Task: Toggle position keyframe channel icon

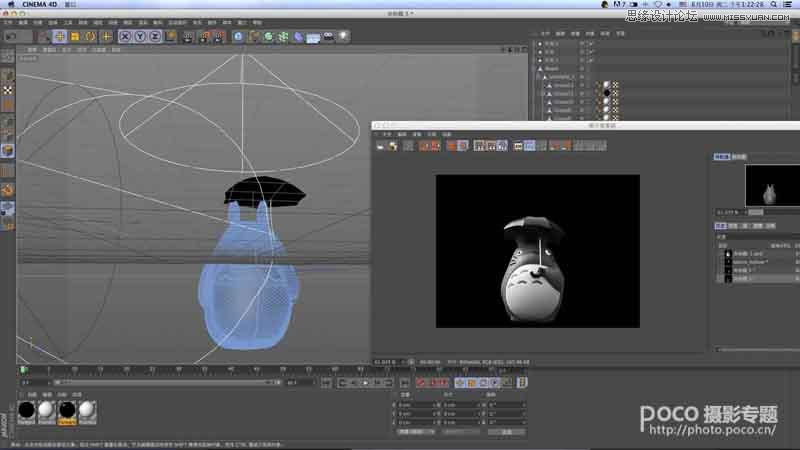Action: [460, 383]
